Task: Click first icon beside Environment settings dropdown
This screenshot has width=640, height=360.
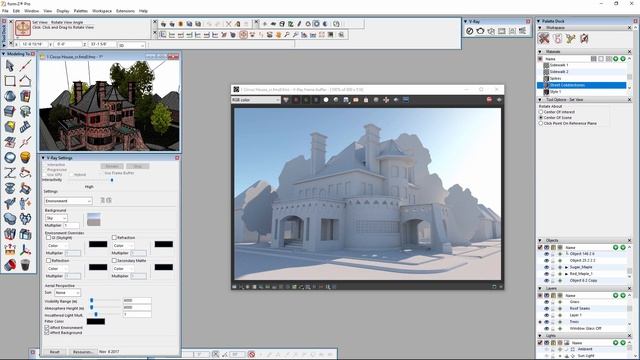Action: click(x=102, y=200)
